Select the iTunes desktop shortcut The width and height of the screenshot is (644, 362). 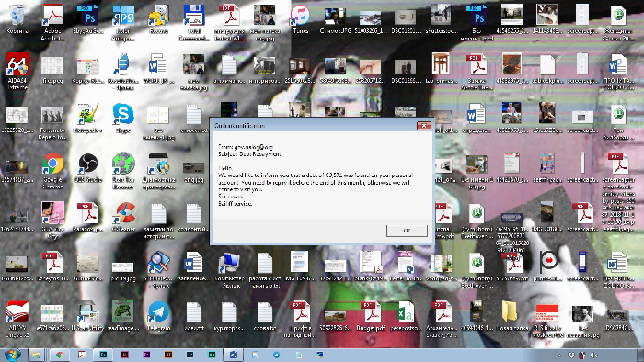(300, 19)
